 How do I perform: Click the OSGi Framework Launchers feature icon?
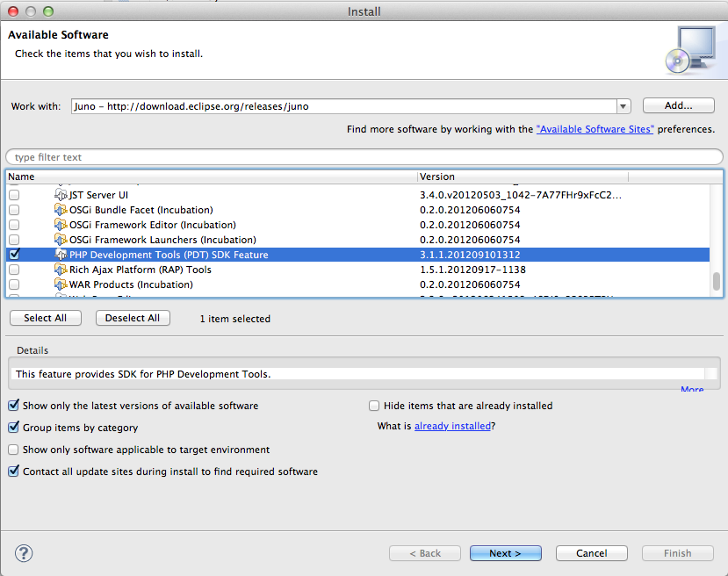pos(61,240)
